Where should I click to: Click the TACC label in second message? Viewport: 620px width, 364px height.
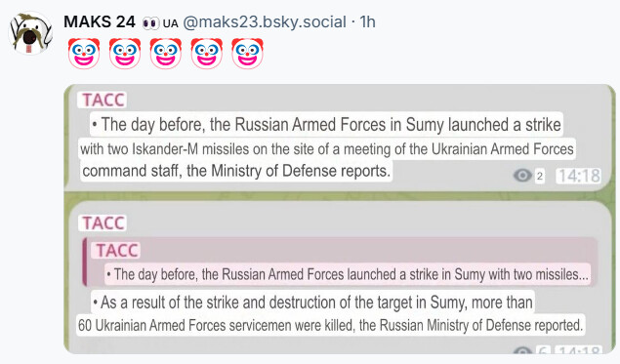(x=103, y=222)
